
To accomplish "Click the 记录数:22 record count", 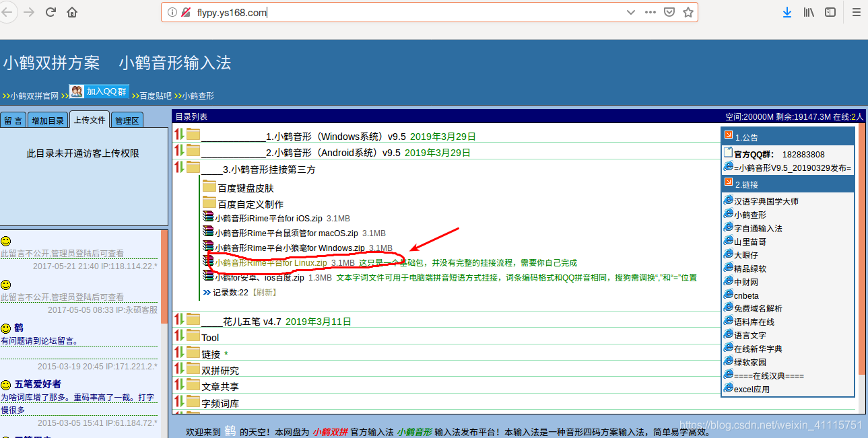I will click(x=231, y=292).
